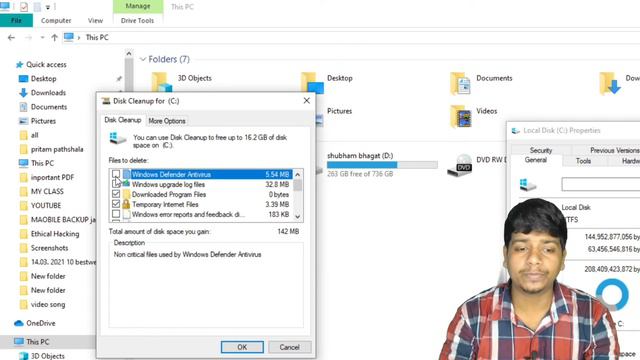
Task: Open the Drive Tools ribbon tab
Action: pyautogui.click(x=138, y=20)
